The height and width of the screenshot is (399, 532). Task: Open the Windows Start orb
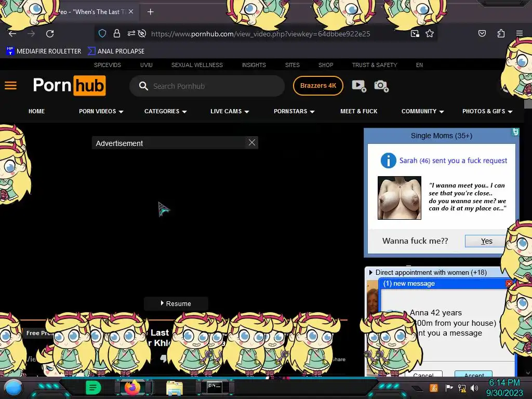pyautogui.click(x=14, y=388)
